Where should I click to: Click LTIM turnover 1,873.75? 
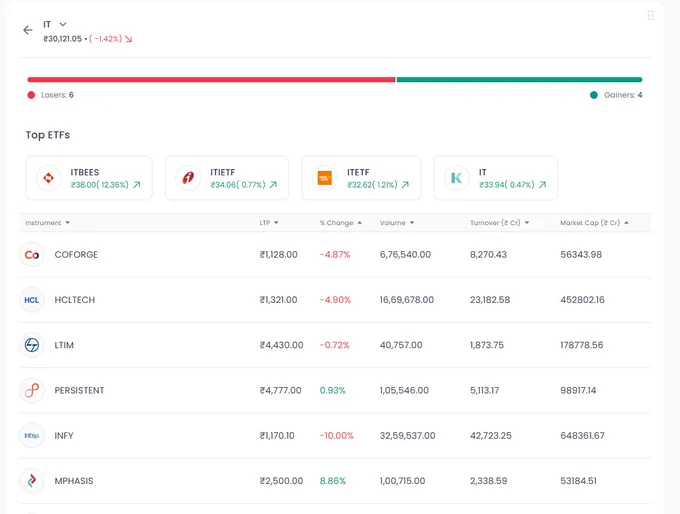[x=487, y=345]
